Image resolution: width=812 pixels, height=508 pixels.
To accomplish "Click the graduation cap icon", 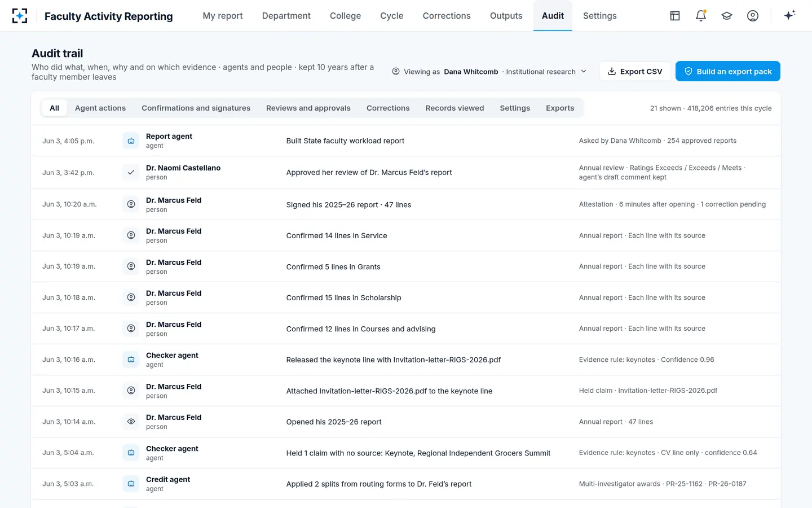I will point(727,16).
